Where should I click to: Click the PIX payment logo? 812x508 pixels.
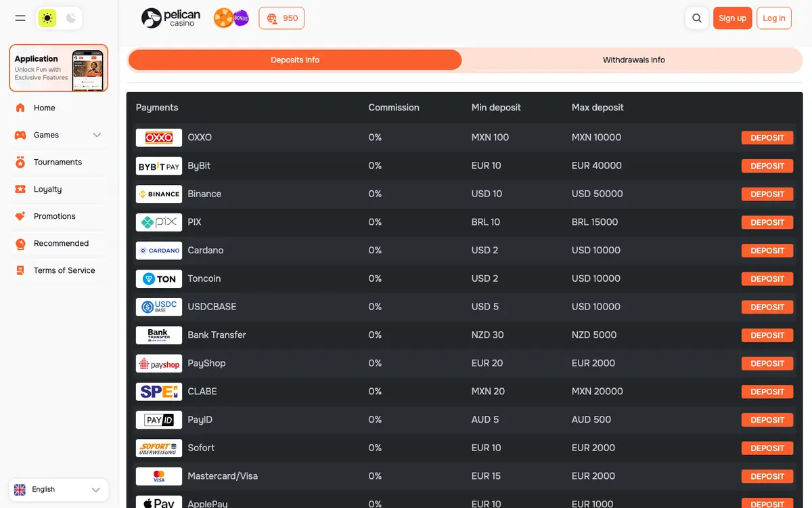point(159,222)
